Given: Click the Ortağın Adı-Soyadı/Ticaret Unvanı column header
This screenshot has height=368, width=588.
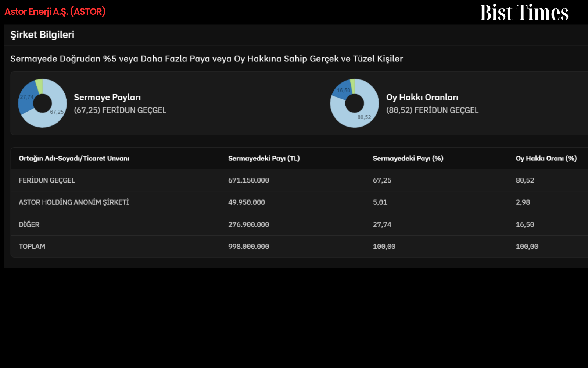Looking at the screenshot, I should [74, 159].
